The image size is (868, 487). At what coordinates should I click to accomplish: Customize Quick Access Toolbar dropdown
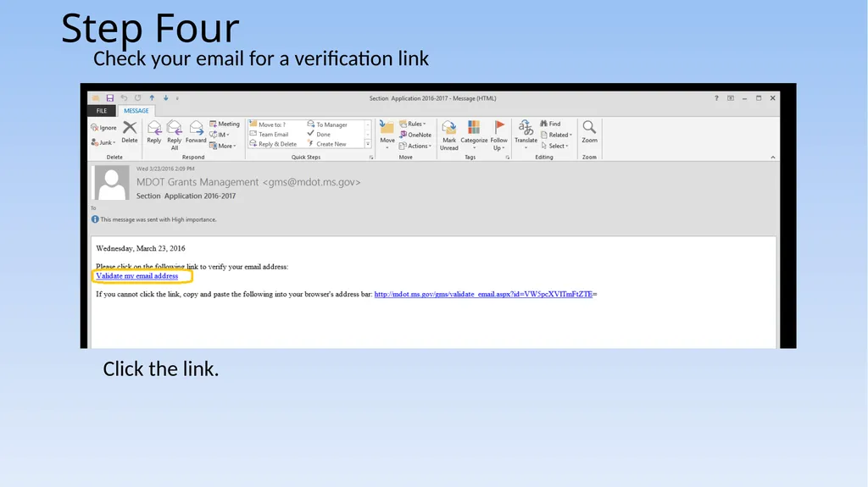tap(177, 98)
